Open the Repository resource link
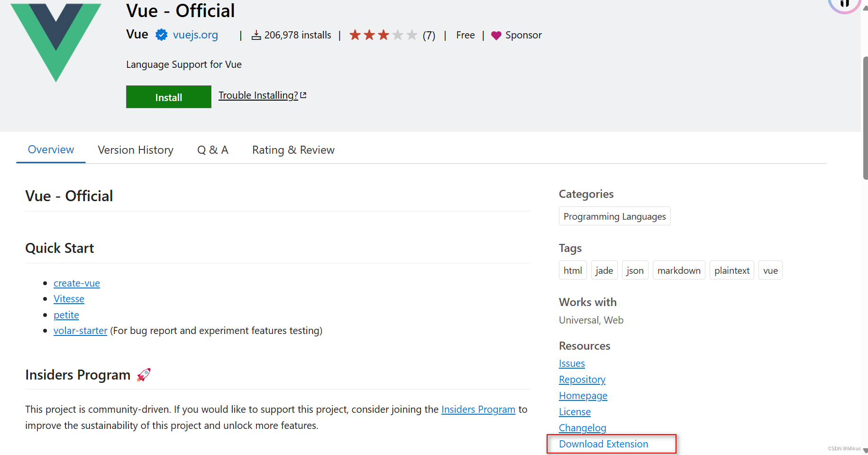This screenshot has width=868, height=455. click(582, 380)
